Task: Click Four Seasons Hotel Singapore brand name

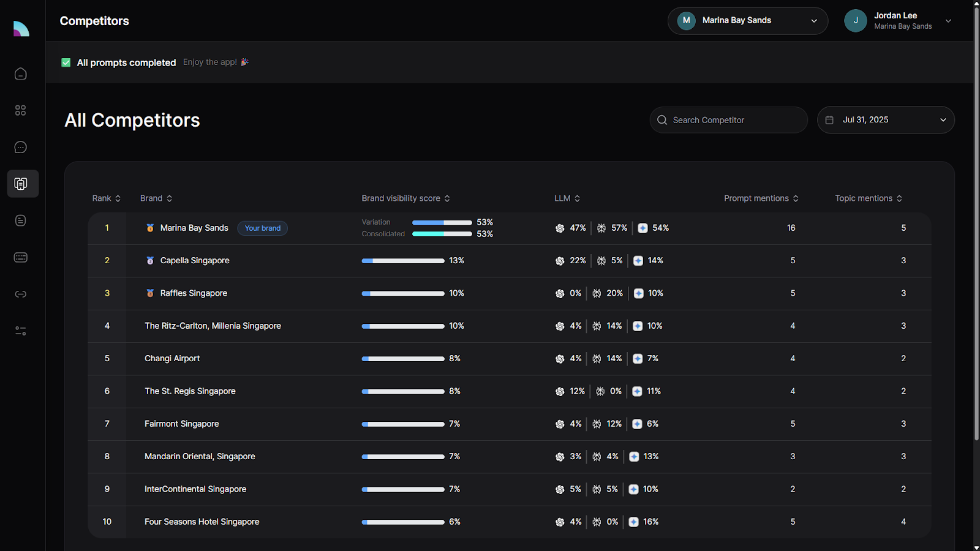Action: coord(202,522)
